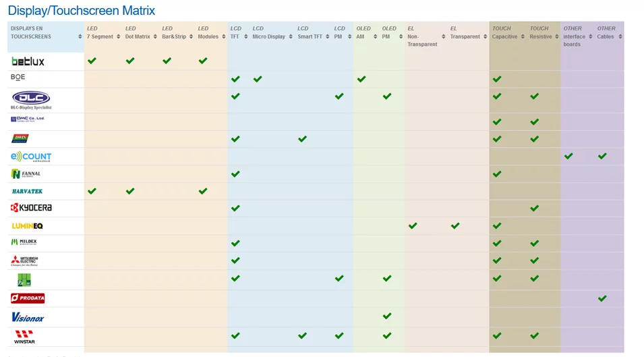Click Lumineq EL Non-Transparent checkmark
Image resolution: width=644 pixels, height=357 pixels.
[x=413, y=225]
